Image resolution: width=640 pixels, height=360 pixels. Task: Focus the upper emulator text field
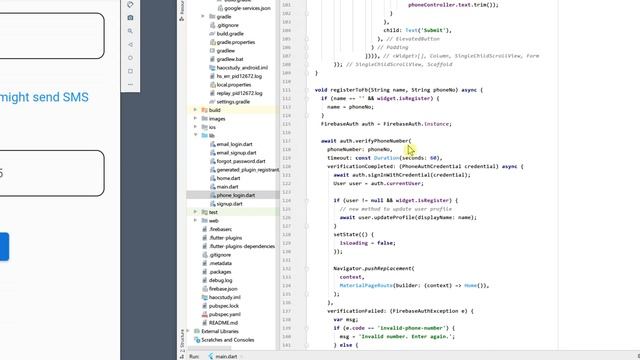tap(52, 36)
